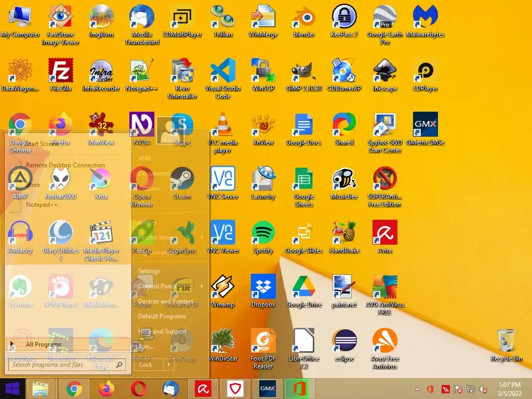Open LDPlayer desktop shortcut
This screenshot has width=532, height=399.
425,75
